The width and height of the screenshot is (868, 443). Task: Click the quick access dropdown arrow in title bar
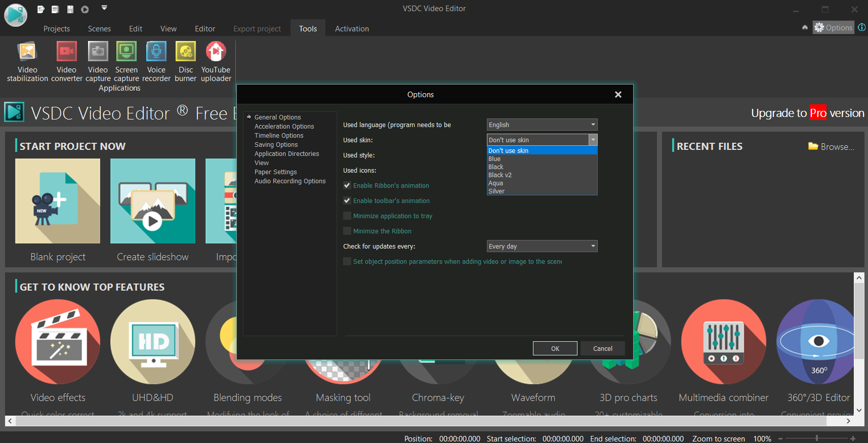point(104,8)
